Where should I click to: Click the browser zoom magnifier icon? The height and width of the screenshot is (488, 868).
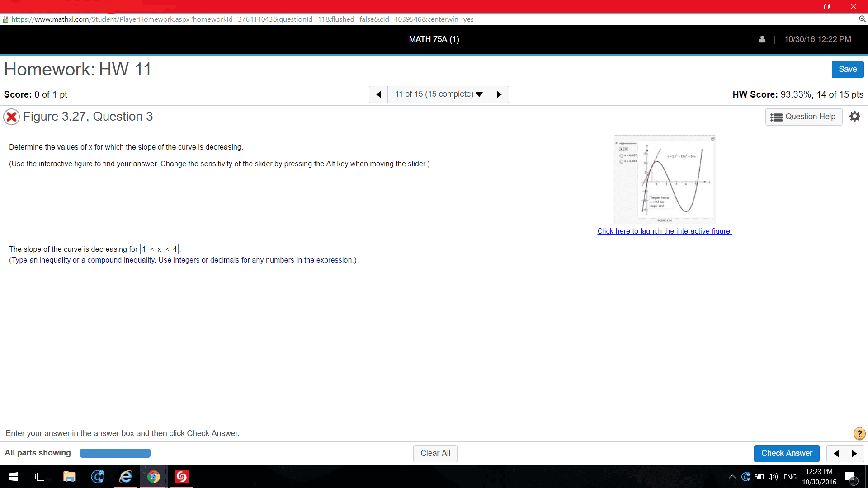click(x=862, y=19)
